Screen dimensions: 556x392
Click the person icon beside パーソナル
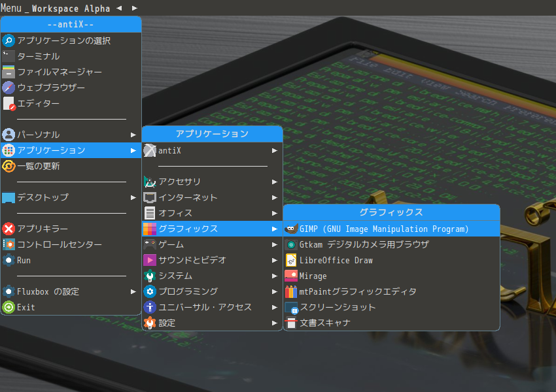[x=9, y=135]
